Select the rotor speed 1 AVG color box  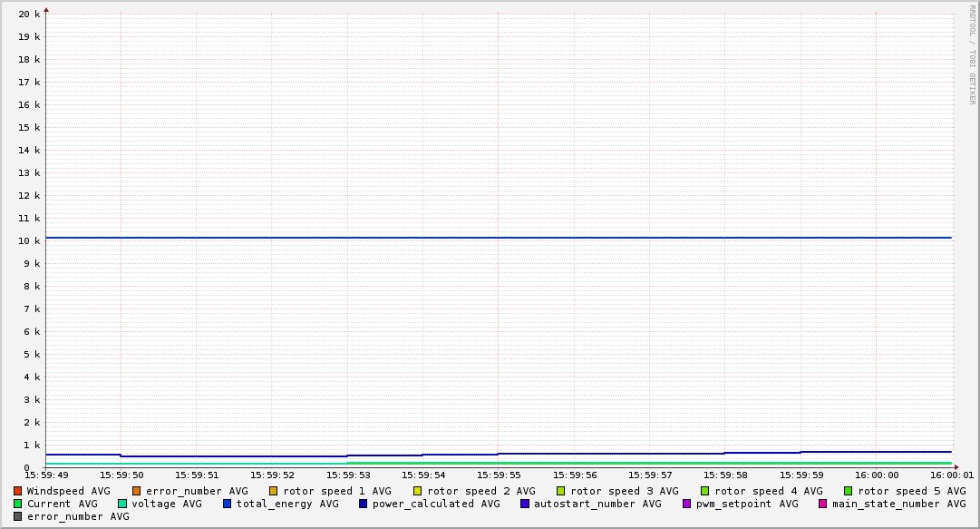coord(274,491)
